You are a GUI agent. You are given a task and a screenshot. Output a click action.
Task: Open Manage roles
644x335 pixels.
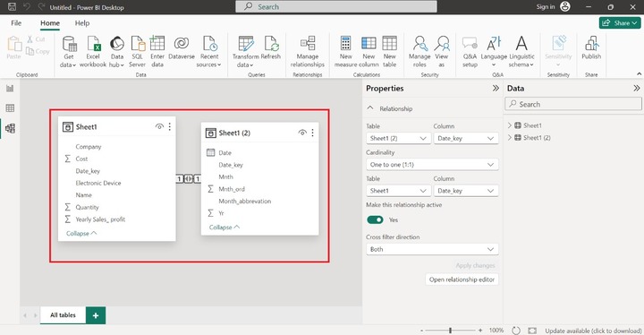(x=419, y=51)
